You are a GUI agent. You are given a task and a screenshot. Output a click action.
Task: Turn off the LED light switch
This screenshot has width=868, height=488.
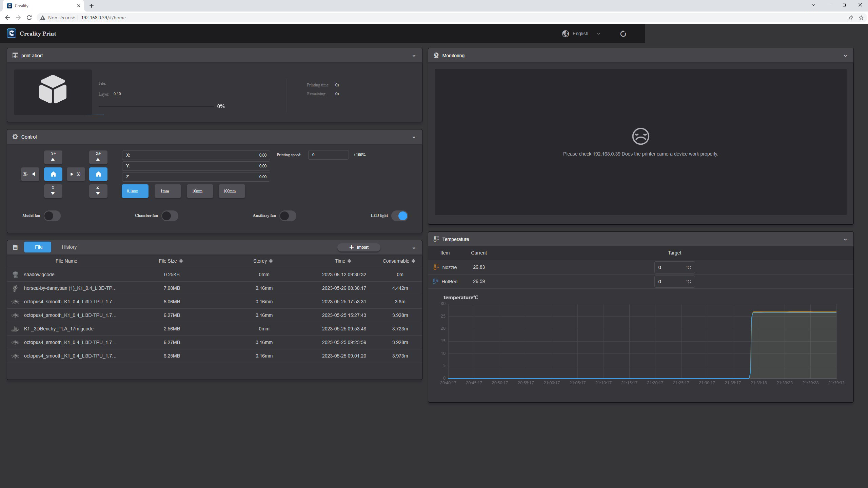click(x=399, y=216)
